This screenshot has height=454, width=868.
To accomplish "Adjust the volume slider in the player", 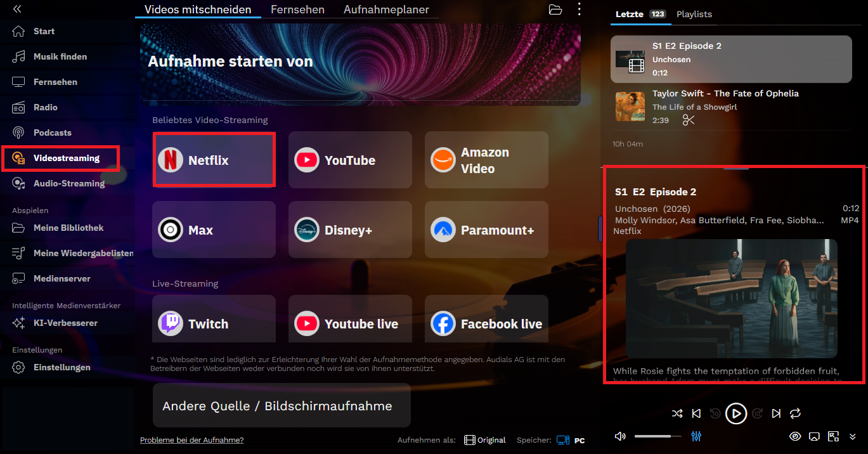I will [657, 436].
